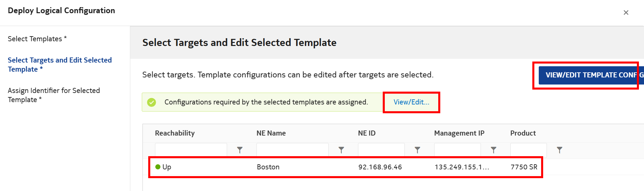The height and width of the screenshot is (191, 644).
Task: Click the green Up status dot
Action: 158,167
